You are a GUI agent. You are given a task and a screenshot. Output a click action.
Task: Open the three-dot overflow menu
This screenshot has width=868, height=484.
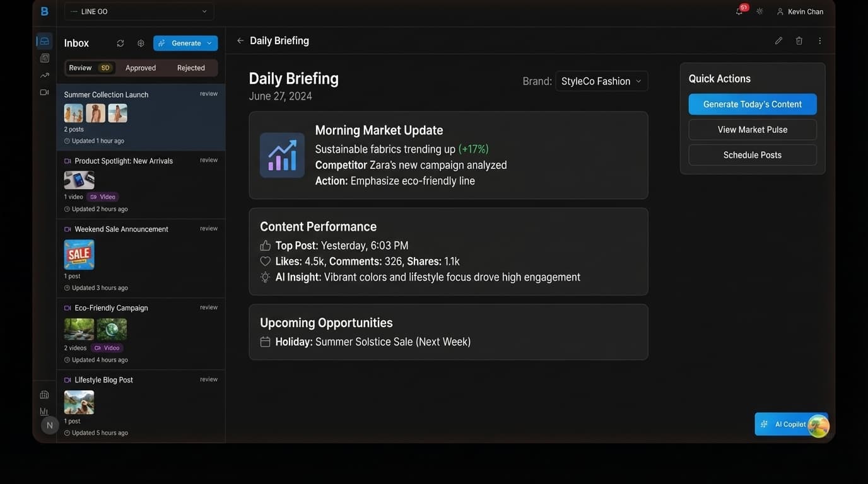[819, 40]
